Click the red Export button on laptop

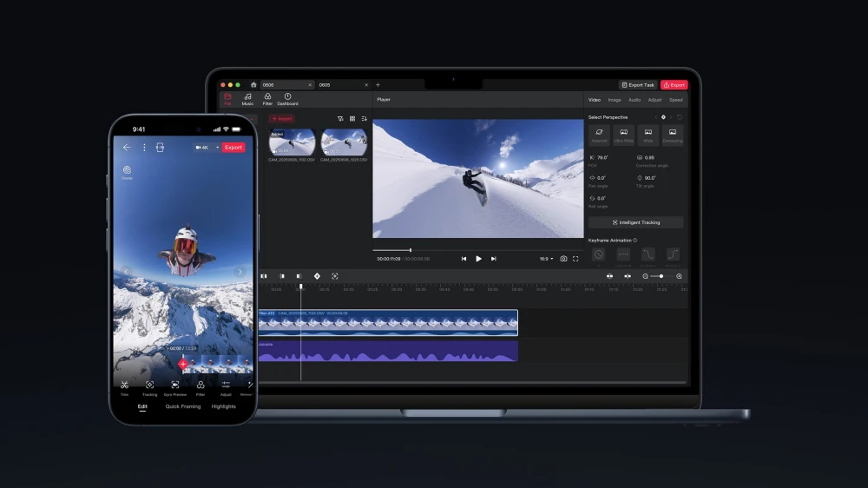(674, 85)
